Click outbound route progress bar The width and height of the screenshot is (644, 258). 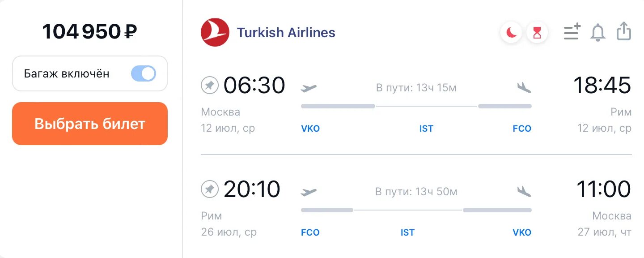point(416,106)
